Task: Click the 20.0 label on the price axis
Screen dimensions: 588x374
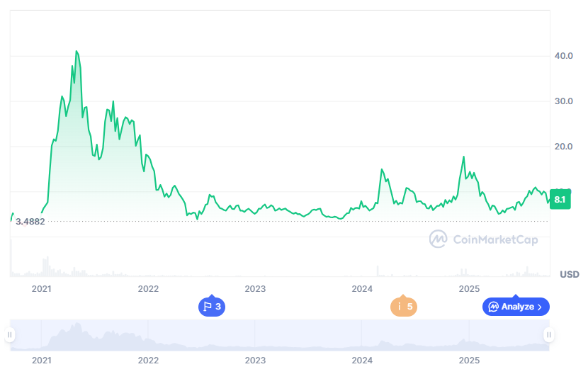Action: click(x=564, y=147)
